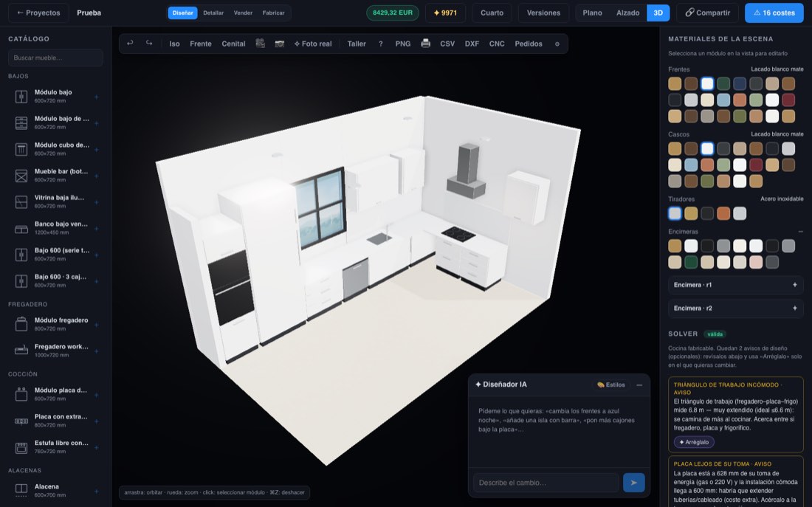
Task: Pick the black swatch under Tiradores
Action: pos(707,213)
